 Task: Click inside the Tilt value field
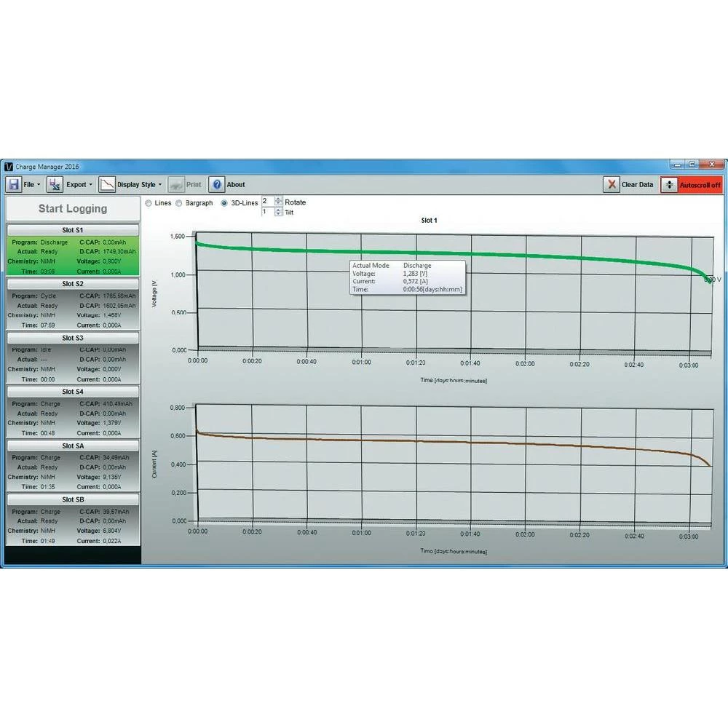tap(267, 212)
